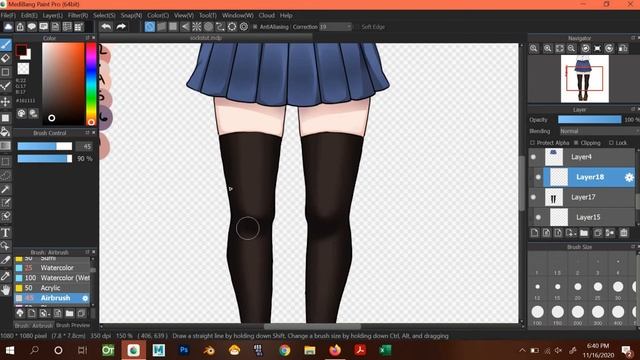Adjust the brush opacity slider (90%)
Viewport: 640px width, 360px height.
(44, 159)
